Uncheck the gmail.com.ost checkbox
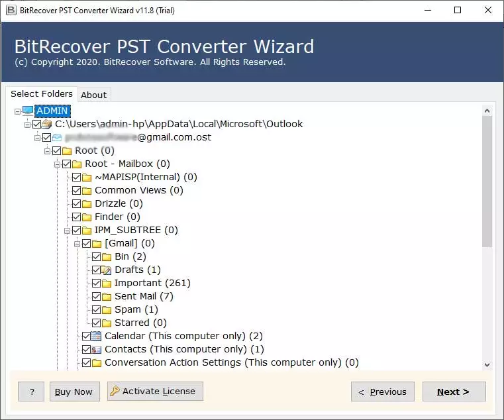504x420 pixels. point(47,138)
